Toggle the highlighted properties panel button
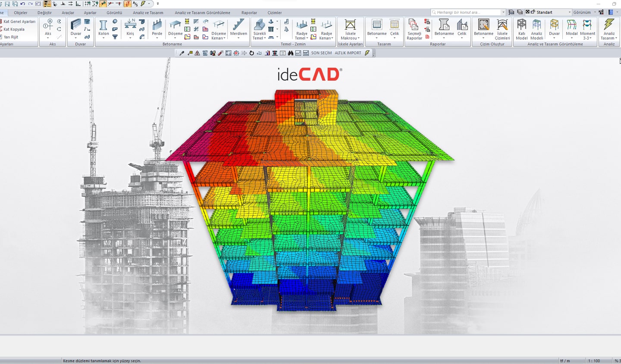Screen dimensions: 621x364 tap(47, 3)
